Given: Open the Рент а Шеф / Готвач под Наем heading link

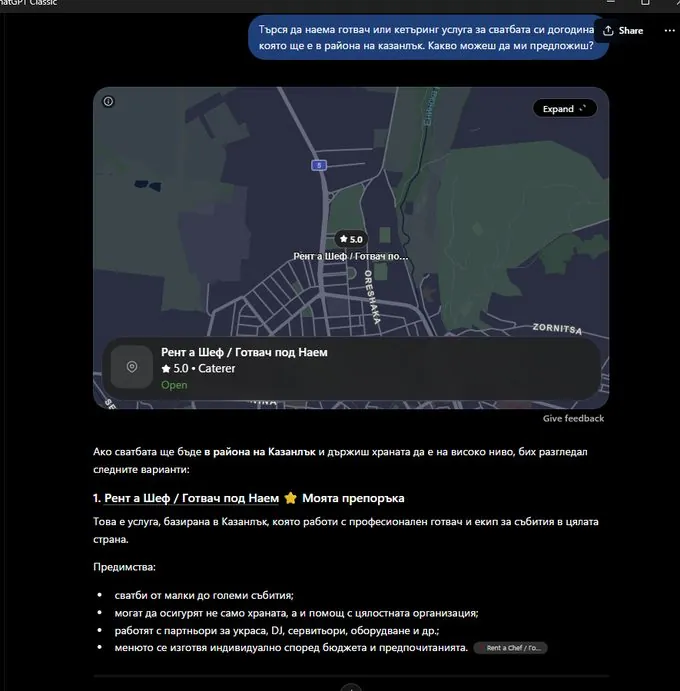Looking at the screenshot, I should click(191, 498).
